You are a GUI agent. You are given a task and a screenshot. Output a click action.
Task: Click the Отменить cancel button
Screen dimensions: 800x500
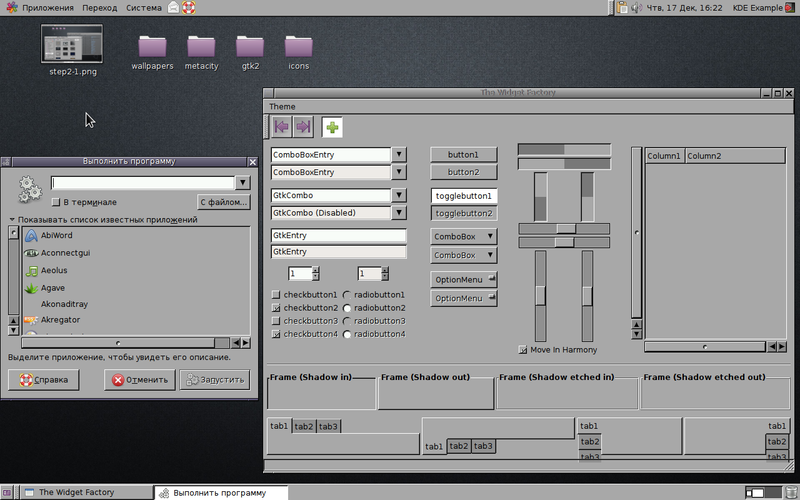140,380
